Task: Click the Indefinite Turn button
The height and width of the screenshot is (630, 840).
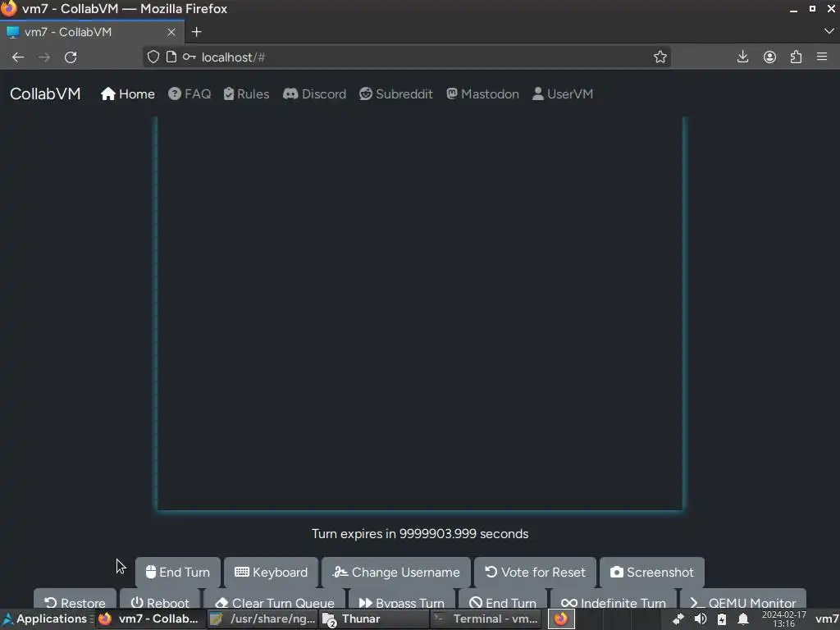Action: coord(614,600)
